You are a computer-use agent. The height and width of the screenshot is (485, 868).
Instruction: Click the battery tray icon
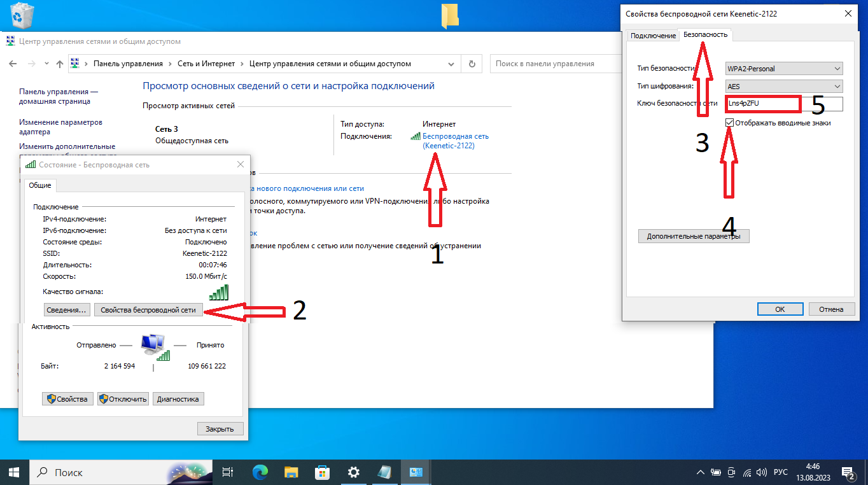(716, 472)
